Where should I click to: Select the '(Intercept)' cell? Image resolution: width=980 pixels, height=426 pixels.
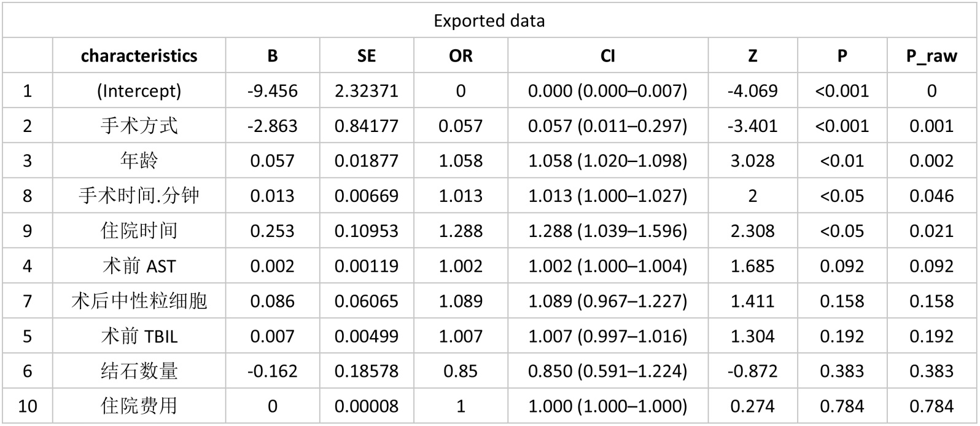tap(139, 91)
